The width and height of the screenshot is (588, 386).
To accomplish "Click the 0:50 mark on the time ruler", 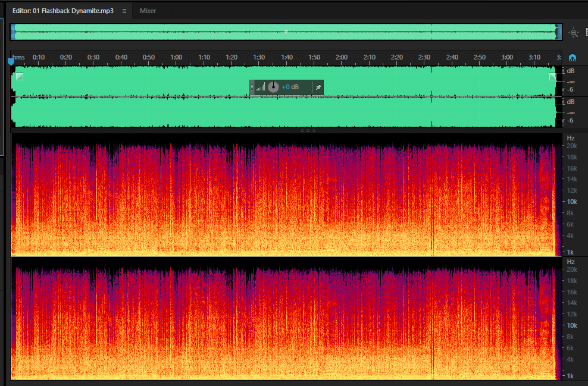I will pos(149,57).
